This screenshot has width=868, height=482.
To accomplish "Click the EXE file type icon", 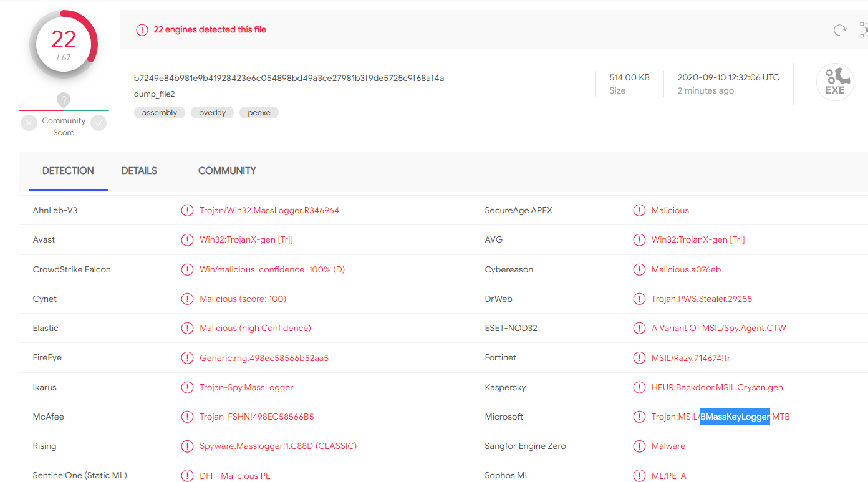I will [834, 82].
